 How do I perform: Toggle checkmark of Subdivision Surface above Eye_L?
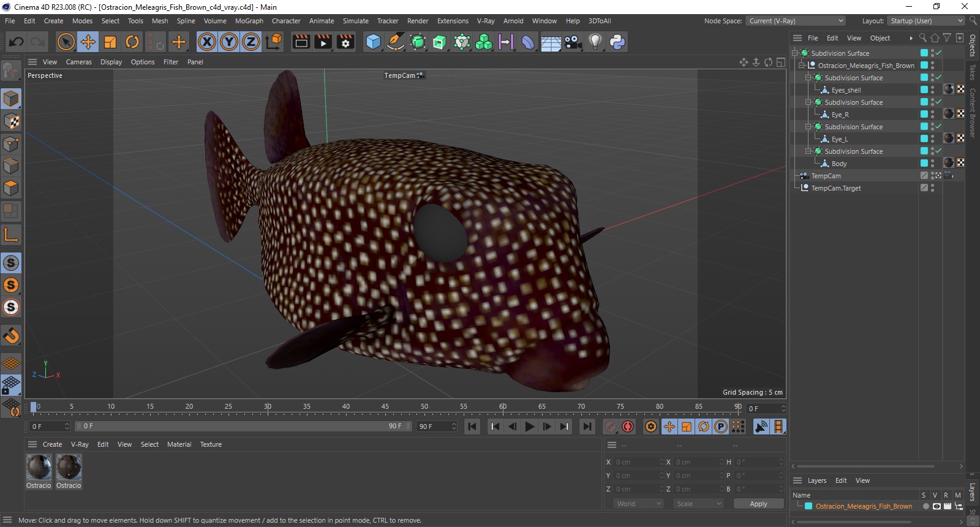[938, 127]
